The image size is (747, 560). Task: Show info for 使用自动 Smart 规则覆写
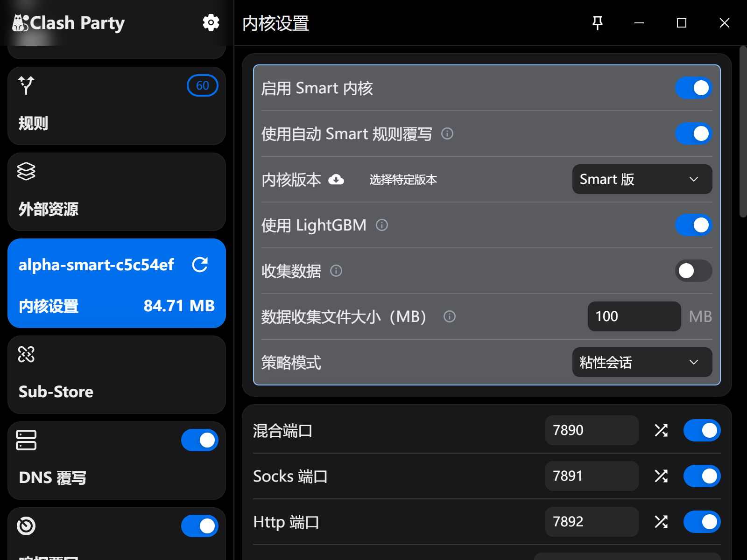(447, 134)
